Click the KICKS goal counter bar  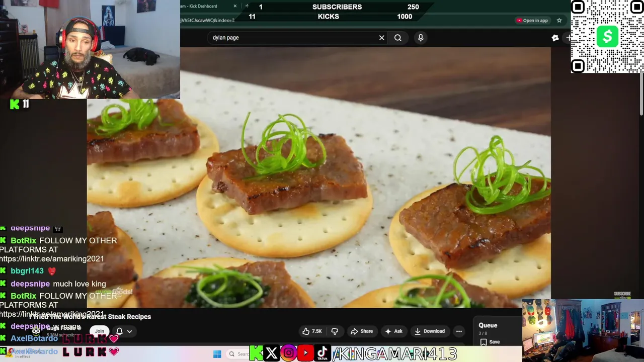click(x=331, y=17)
